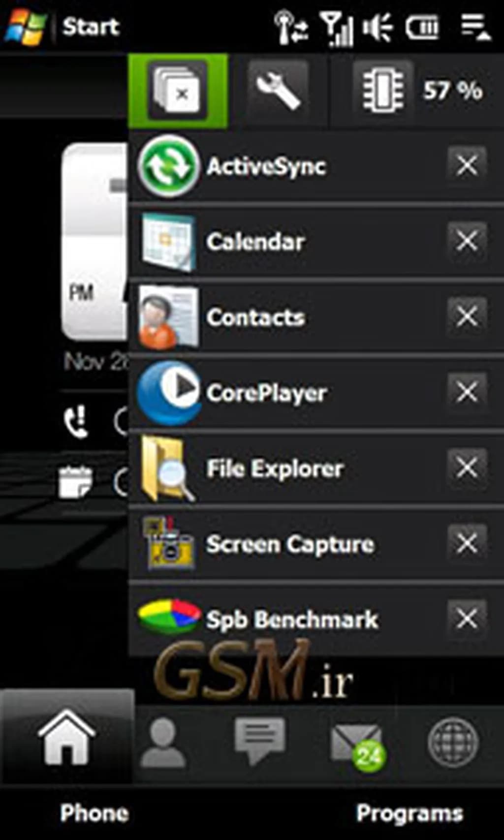Viewport: 504px width, 840px height.
Task: Tap the speaker volume status icon
Action: 377,27
